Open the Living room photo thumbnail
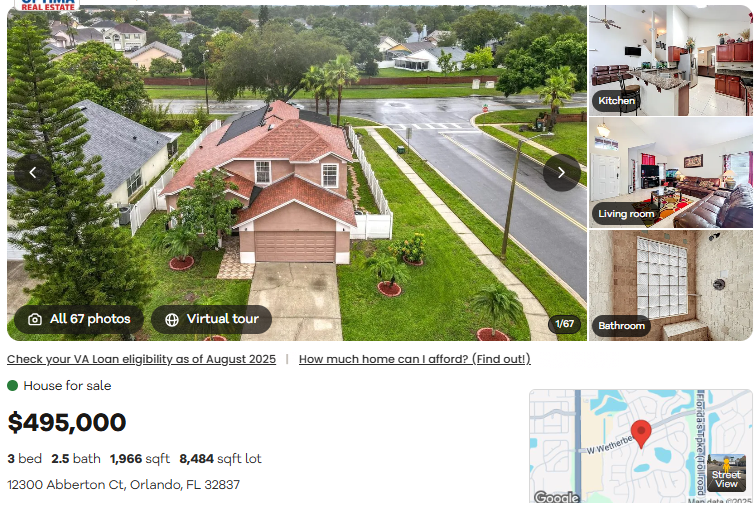755x506 pixels. click(670, 172)
